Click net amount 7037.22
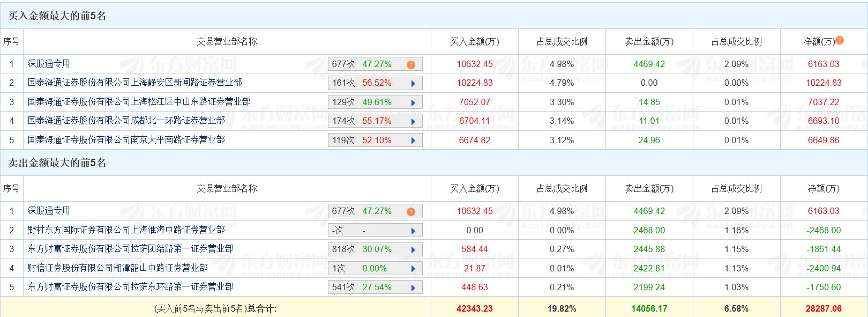This screenshot has height=317, width=868. [824, 102]
